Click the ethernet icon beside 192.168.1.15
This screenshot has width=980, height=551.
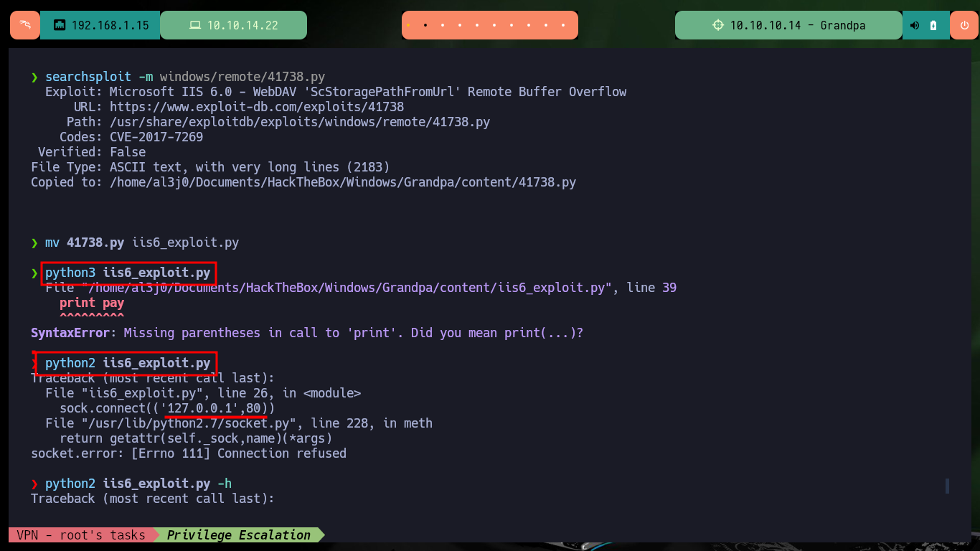(x=60, y=25)
